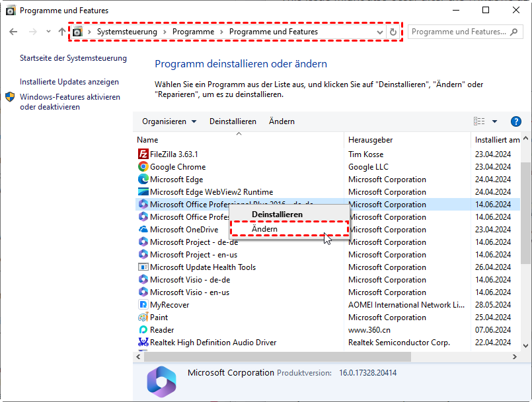Open Installierte Updates anzeigen link
Image resolution: width=532 pixels, height=402 pixels.
point(69,82)
